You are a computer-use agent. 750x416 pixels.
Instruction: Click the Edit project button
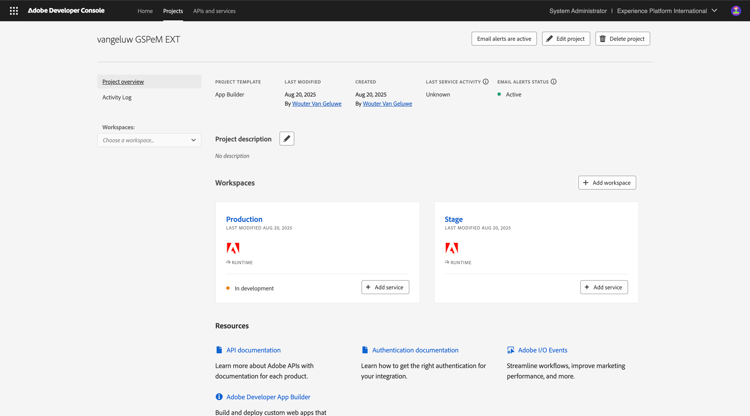point(566,39)
